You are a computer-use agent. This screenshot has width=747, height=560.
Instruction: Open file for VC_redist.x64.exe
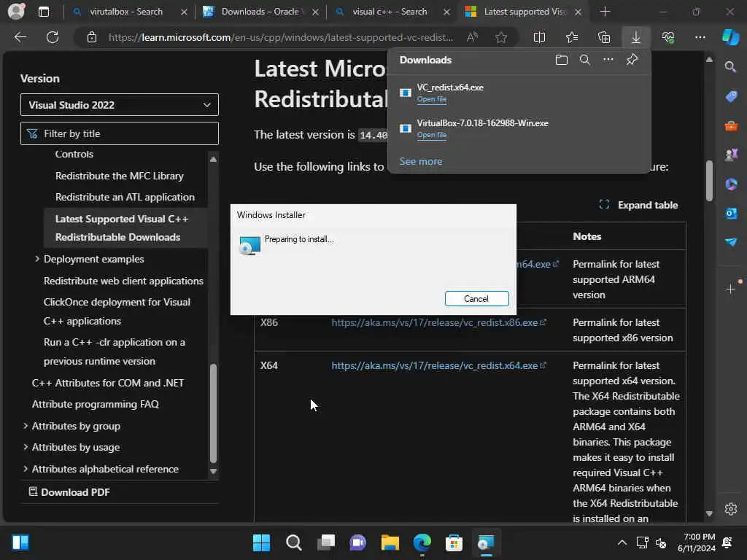click(x=432, y=99)
